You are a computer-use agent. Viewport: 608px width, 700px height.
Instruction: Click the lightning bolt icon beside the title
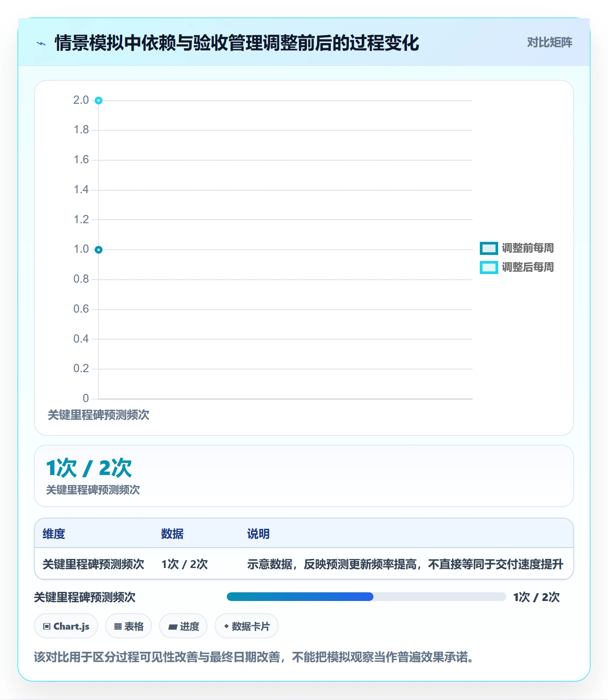click(x=41, y=43)
